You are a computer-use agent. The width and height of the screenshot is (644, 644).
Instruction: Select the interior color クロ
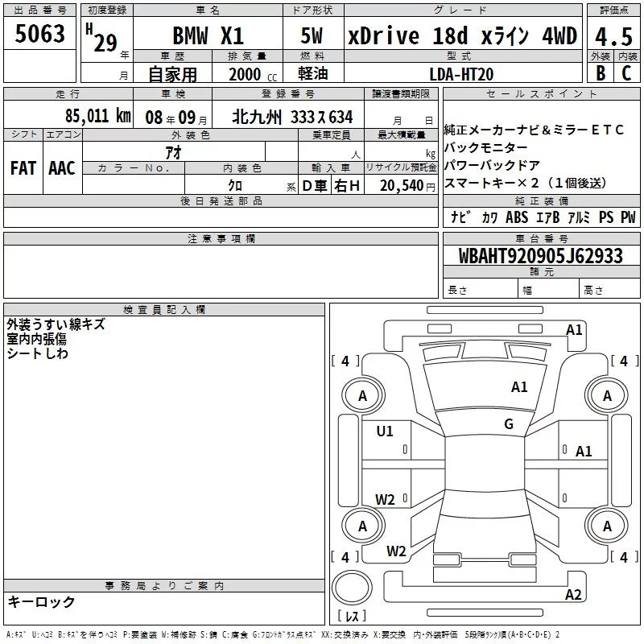tap(235, 186)
